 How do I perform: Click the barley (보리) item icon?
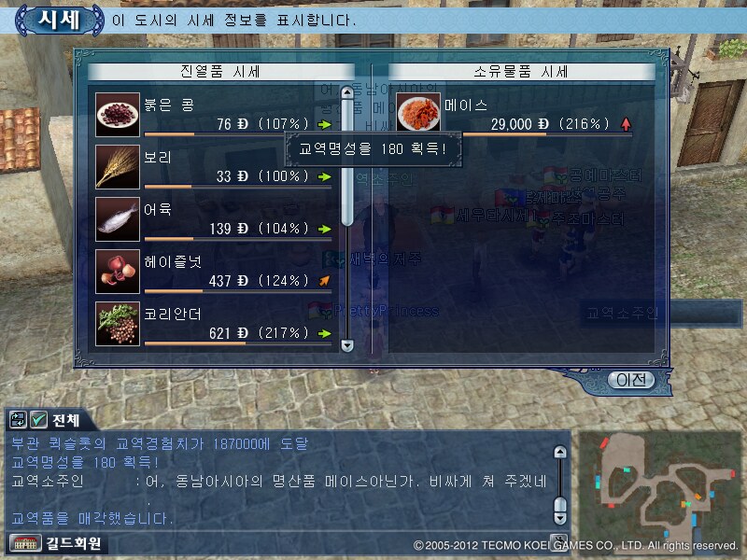tap(118, 167)
